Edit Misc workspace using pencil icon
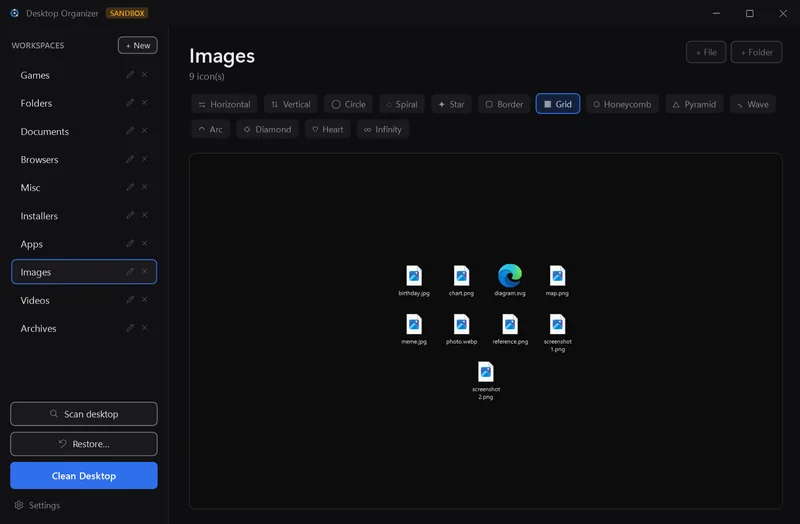This screenshot has height=524, width=800. [130, 187]
